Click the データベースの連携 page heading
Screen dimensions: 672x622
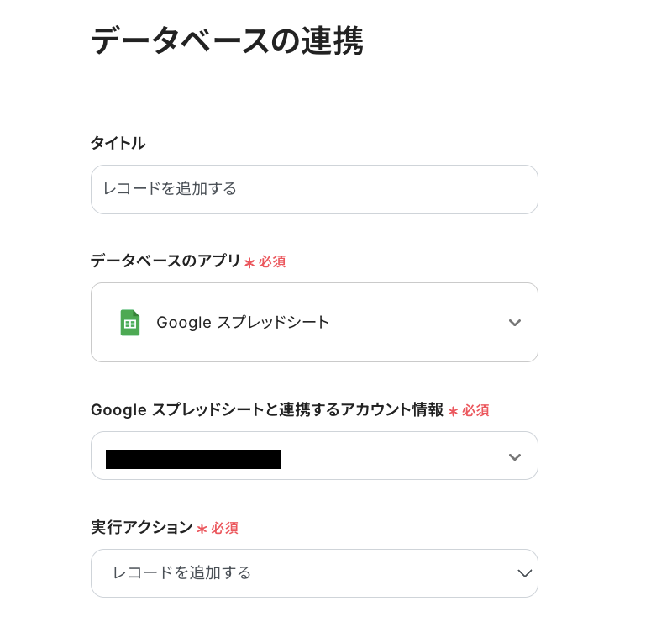(227, 40)
